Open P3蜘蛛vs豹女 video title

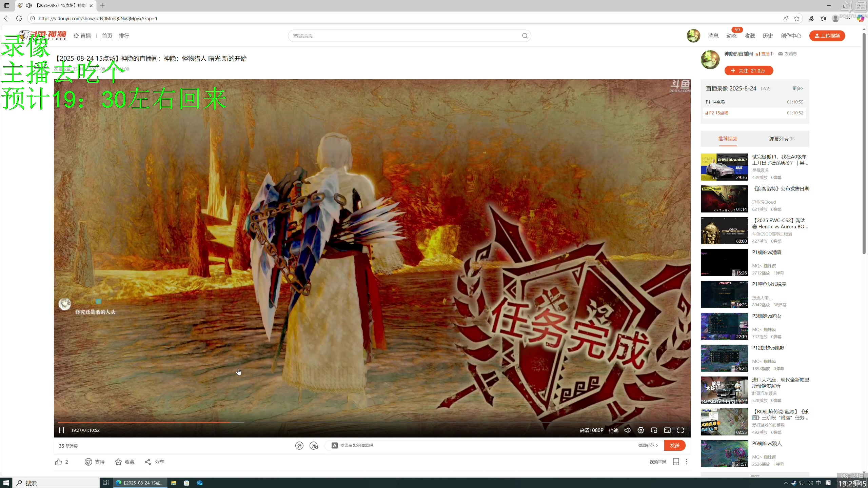click(767, 316)
